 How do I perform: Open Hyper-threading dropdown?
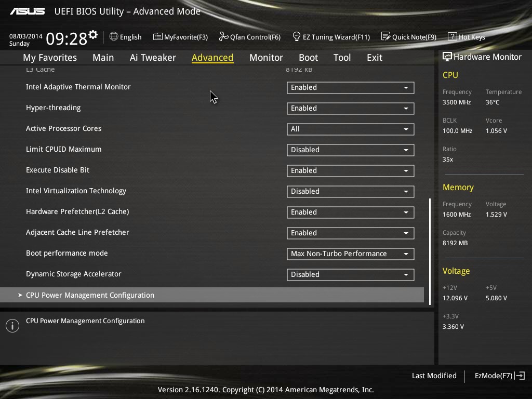point(351,108)
